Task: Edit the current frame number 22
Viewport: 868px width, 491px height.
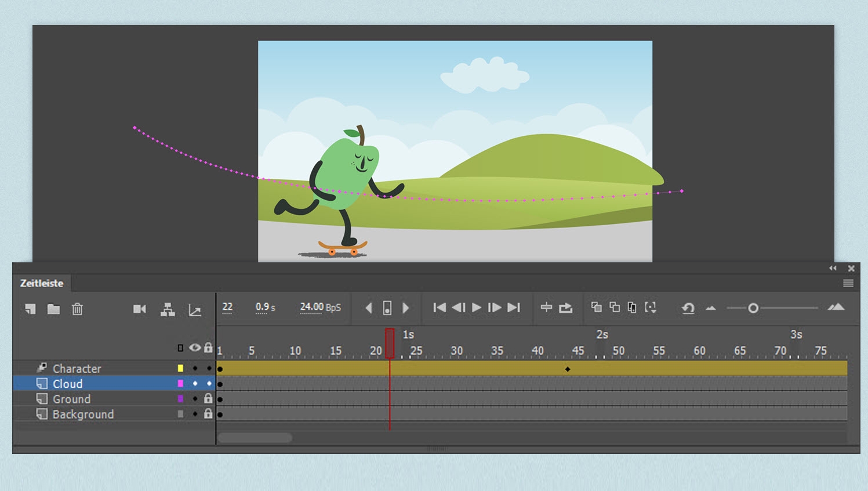Action: click(227, 307)
